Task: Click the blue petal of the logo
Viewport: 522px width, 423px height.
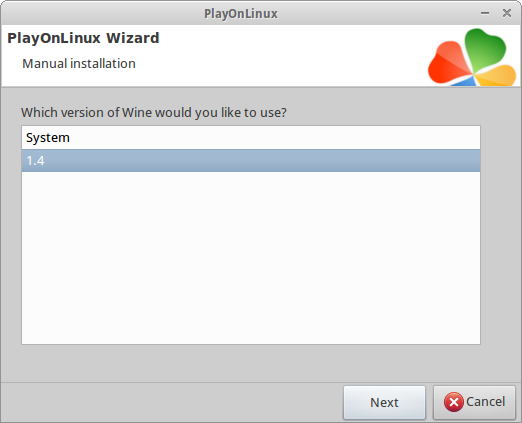Action: (x=465, y=81)
